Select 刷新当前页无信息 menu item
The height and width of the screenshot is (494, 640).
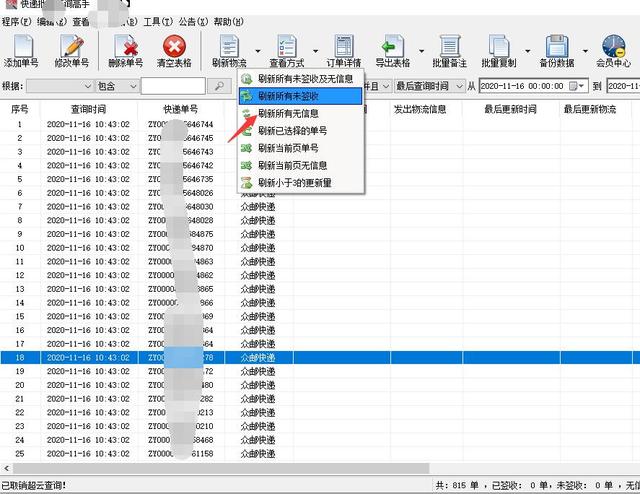click(x=300, y=165)
